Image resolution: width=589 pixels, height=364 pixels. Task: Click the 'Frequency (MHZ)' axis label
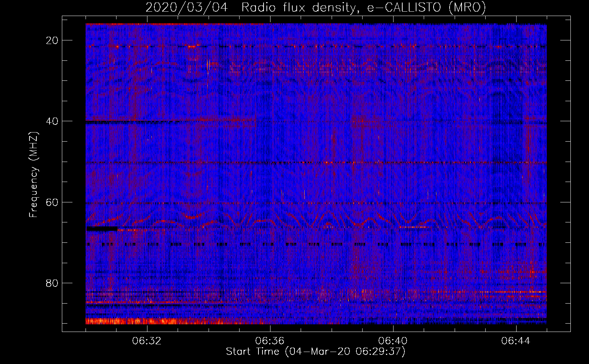click(33, 175)
